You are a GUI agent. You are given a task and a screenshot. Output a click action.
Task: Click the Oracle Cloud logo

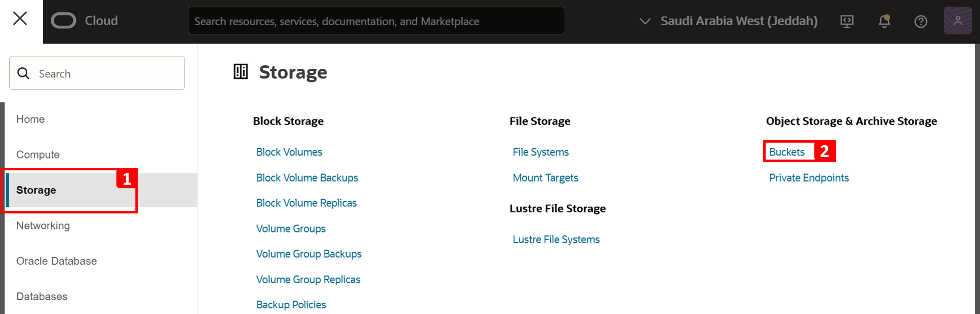(64, 21)
